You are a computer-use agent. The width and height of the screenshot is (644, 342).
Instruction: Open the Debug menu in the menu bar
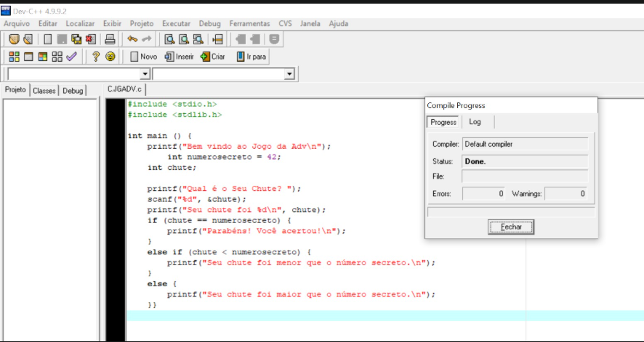coord(210,24)
